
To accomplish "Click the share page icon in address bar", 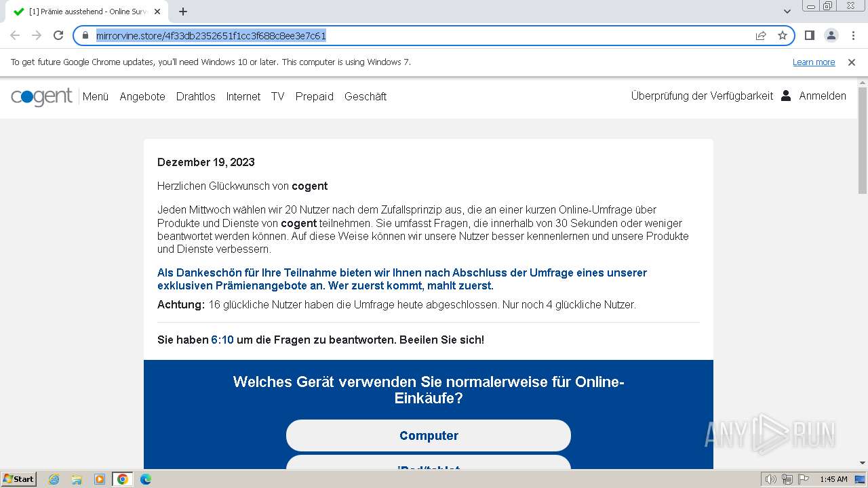I will click(x=761, y=35).
